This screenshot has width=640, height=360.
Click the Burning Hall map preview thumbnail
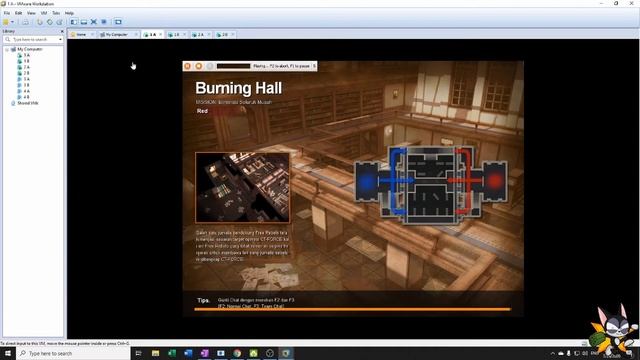coord(243,188)
